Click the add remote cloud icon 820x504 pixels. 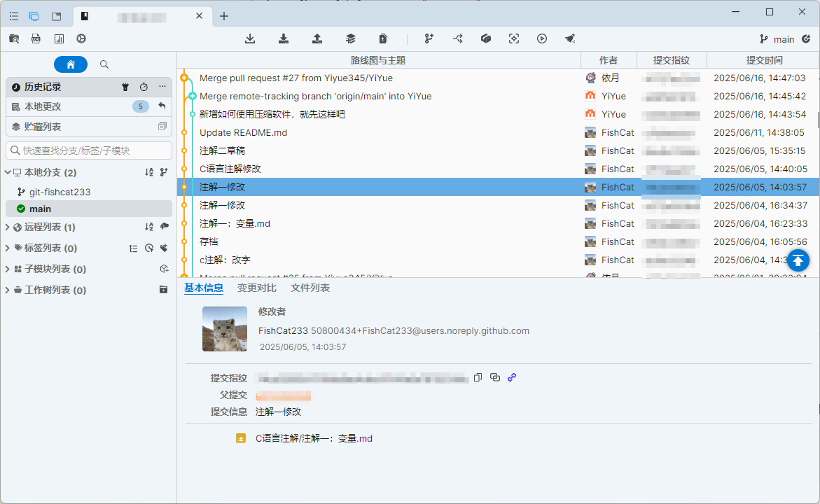point(164,227)
